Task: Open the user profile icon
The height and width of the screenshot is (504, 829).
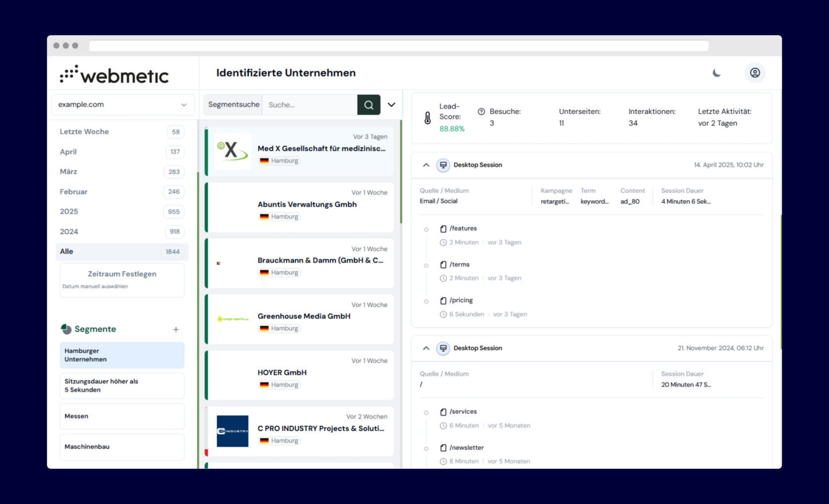Action: coord(755,73)
